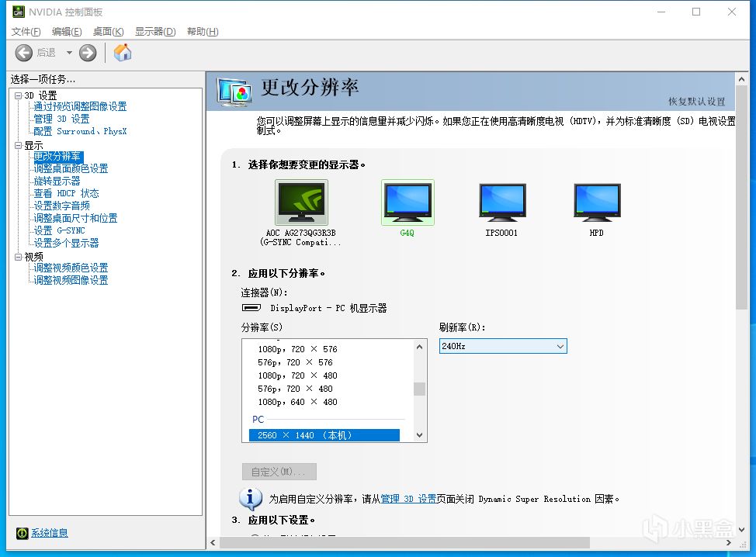
Task: Click the NVIDIA title bar app icon
Action: 19,12
